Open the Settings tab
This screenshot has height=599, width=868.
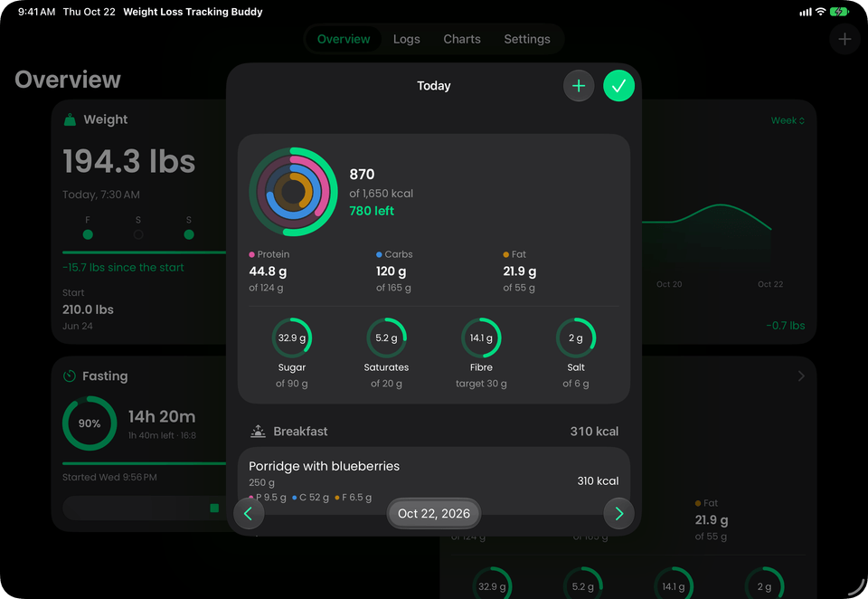(x=527, y=39)
